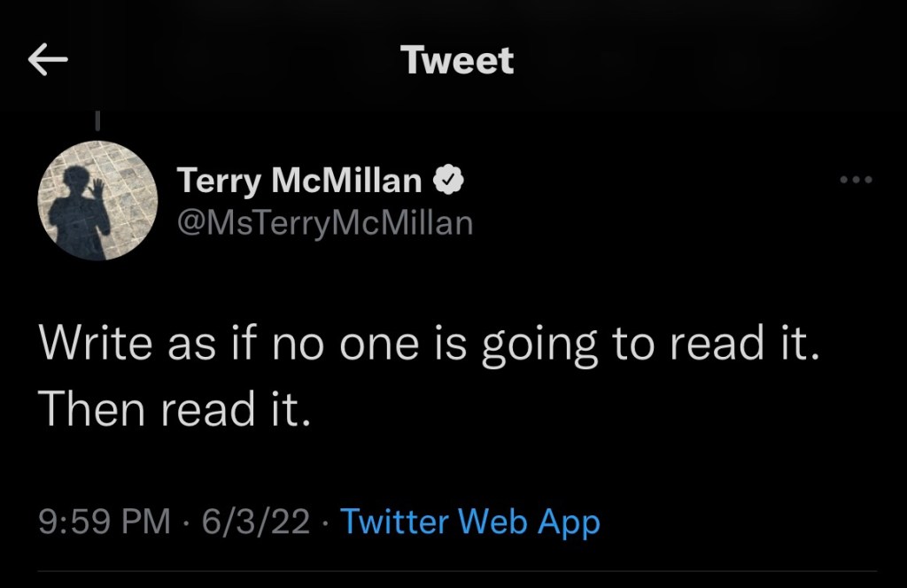Click the display name Terry McMillan
This screenshot has height=588, width=907.
[300, 181]
